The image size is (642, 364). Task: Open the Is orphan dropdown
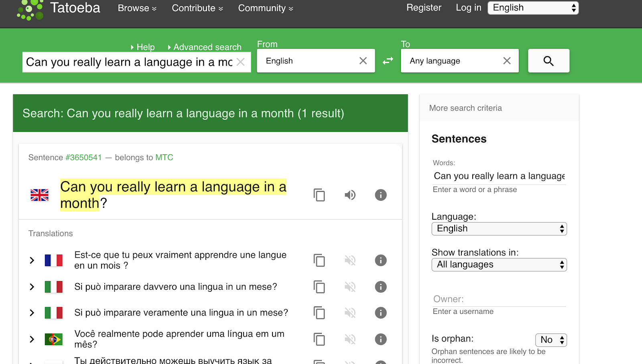click(551, 340)
